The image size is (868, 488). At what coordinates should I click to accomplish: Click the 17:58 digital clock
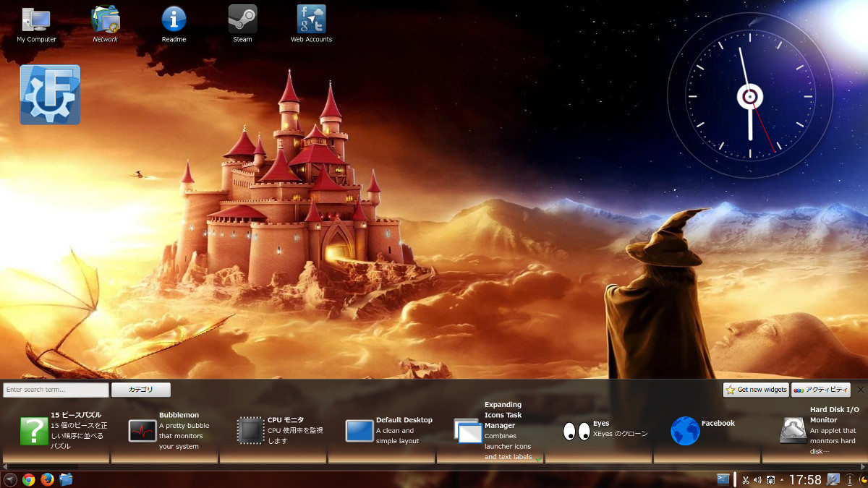coord(805,479)
